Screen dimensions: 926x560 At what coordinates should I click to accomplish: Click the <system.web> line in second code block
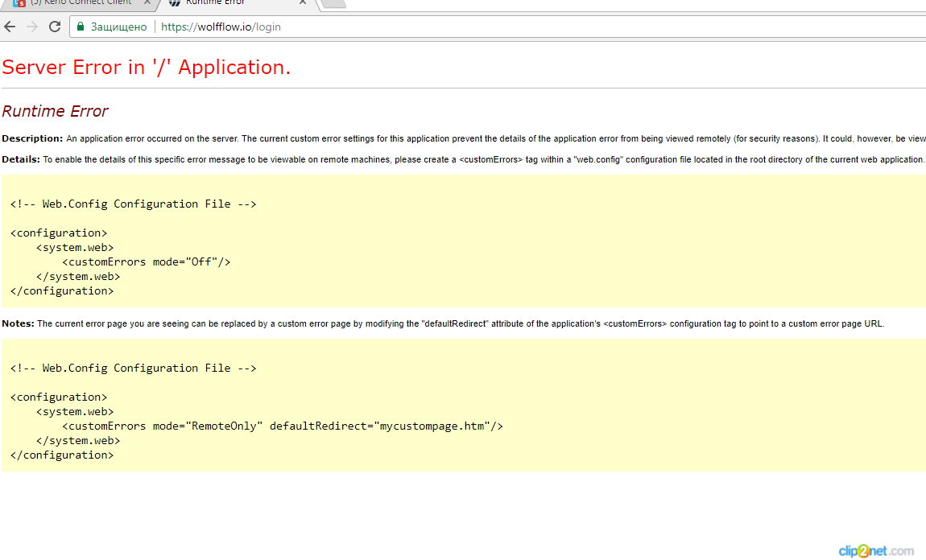75,412
